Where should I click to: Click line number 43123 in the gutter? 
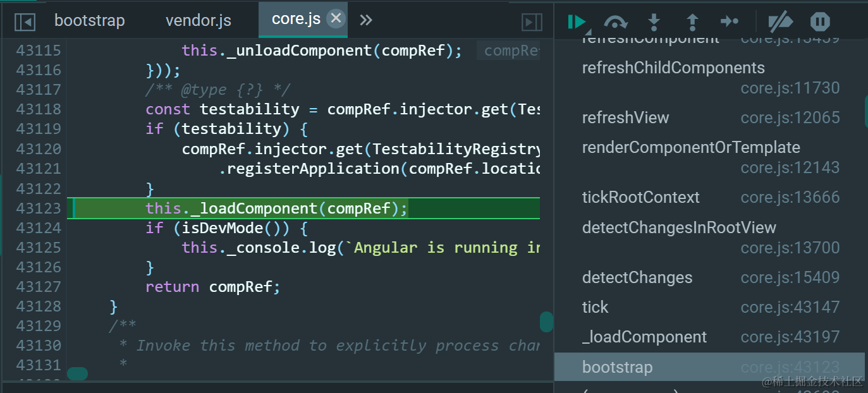coord(39,208)
